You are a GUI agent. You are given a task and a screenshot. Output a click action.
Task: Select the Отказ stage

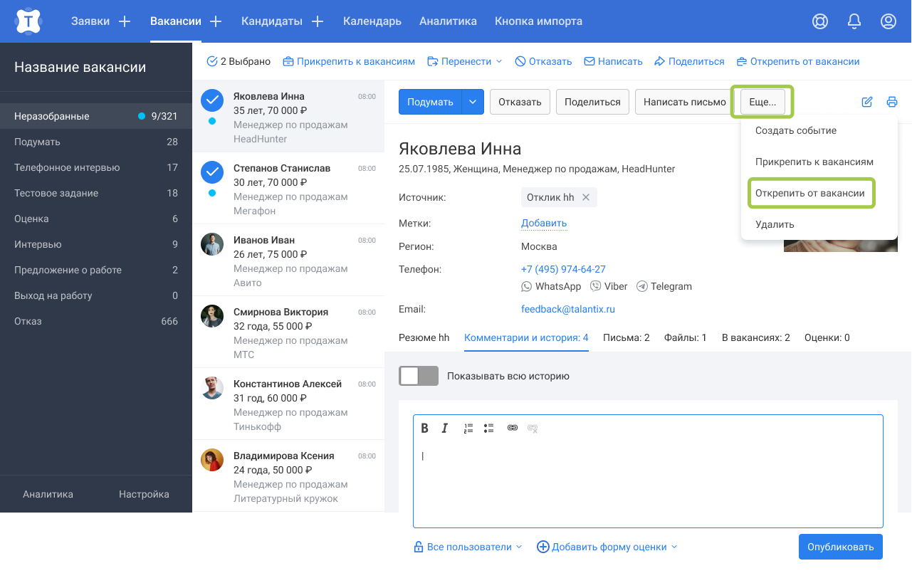pyautogui.click(x=96, y=321)
